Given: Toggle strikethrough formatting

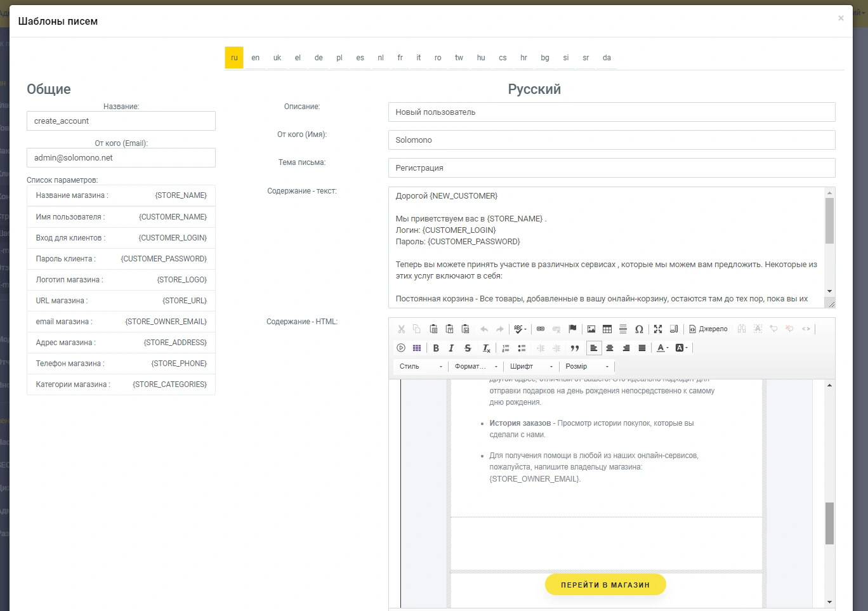Looking at the screenshot, I should pos(468,348).
